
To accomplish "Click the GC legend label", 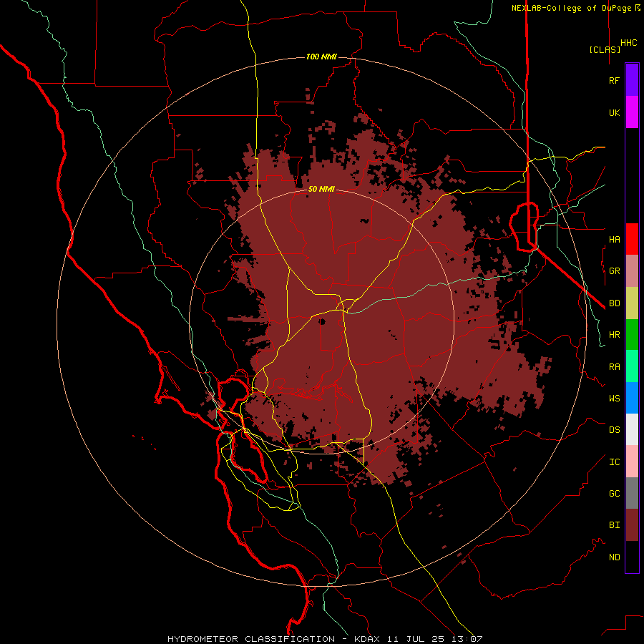I will pyautogui.click(x=615, y=494).
